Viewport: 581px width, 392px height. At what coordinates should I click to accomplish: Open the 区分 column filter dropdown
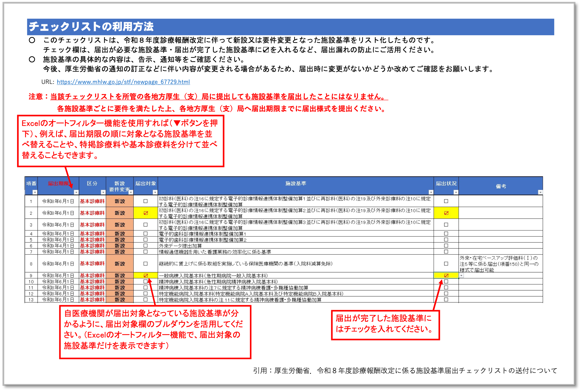(103, 192)
